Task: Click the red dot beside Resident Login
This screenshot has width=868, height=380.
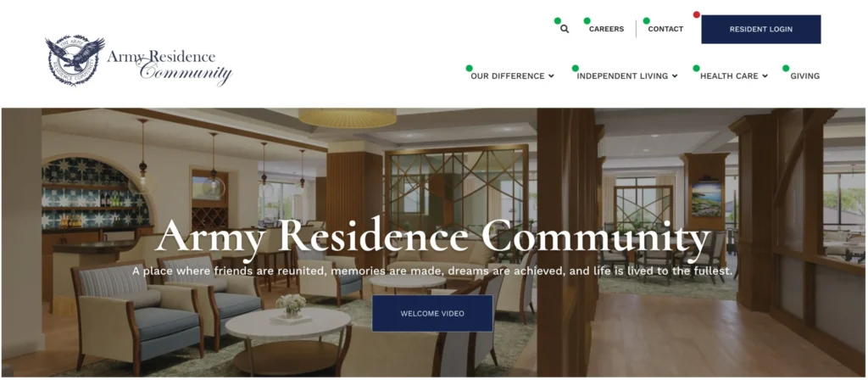Action: pyautogui.click(x=697, y=15)
